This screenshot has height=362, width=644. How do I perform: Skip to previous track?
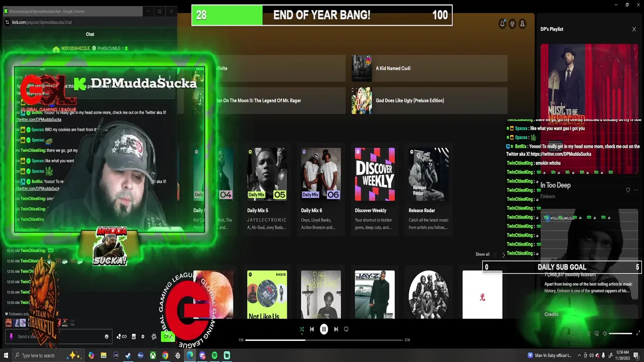pyautogui.click(x=312, y=329)
